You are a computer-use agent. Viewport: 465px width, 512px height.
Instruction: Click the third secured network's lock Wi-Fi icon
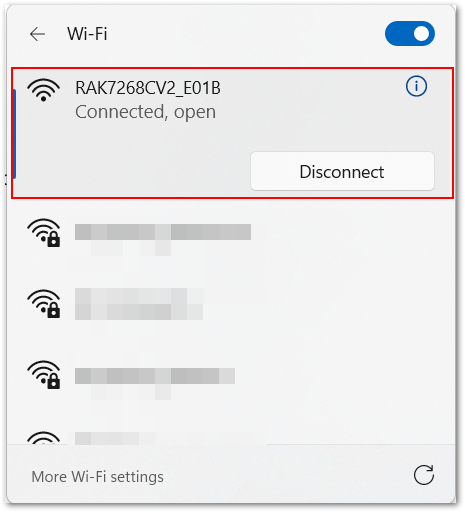(x=44, y=375)
